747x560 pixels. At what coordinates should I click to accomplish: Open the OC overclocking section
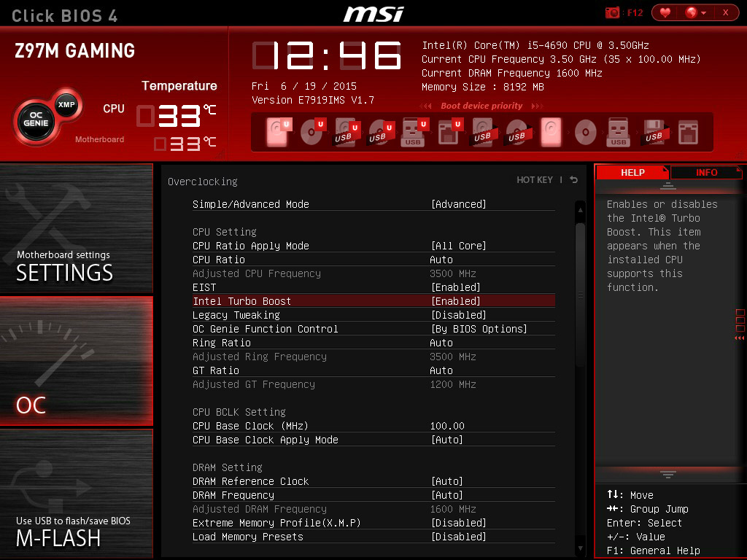tap(76, 360)
